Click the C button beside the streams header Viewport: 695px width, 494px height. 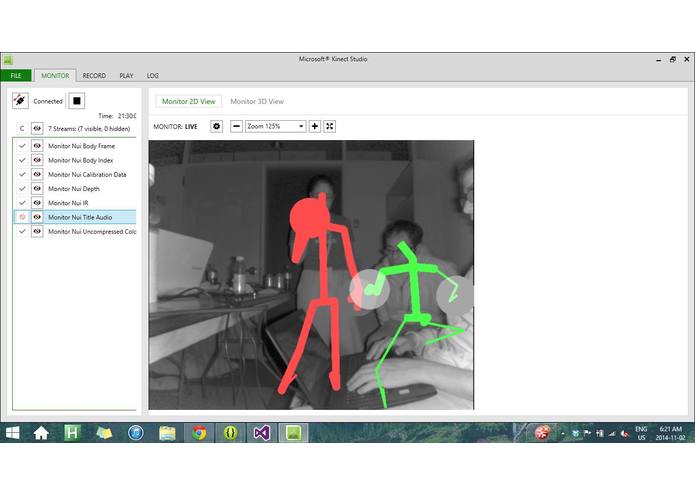pos(22,128)
